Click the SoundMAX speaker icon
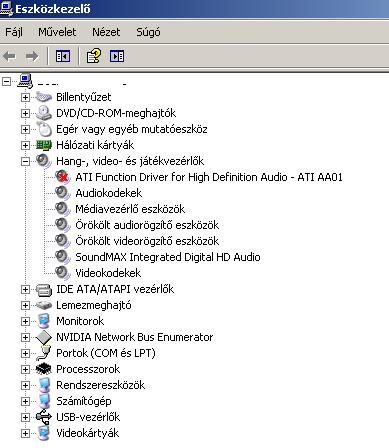This screenshot has width=389, height=448. point(63,257)
